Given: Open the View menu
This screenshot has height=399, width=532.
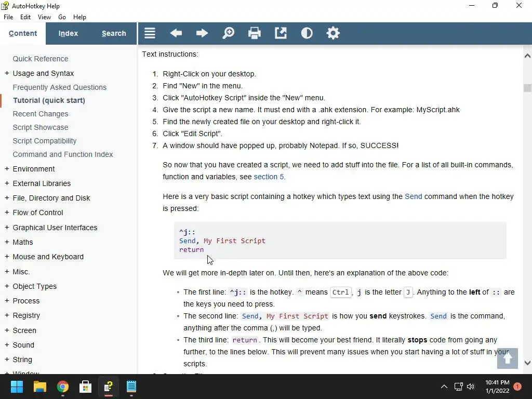Looking at the screenshot, I should pos(44,17).
